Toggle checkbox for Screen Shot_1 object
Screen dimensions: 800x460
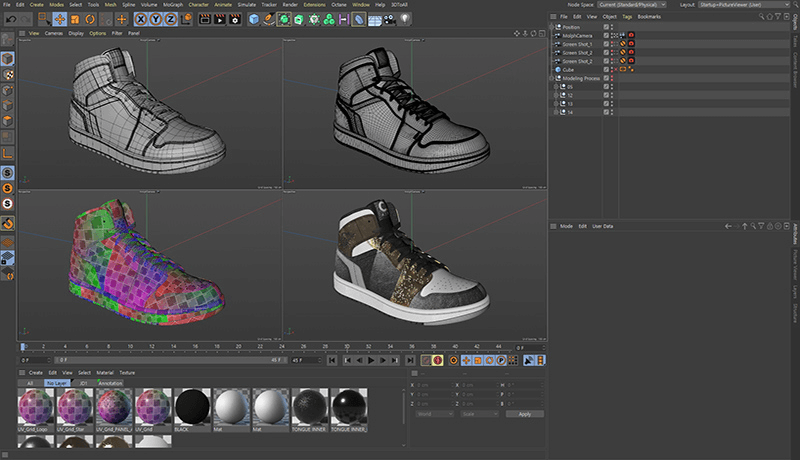tap(606, 44)
